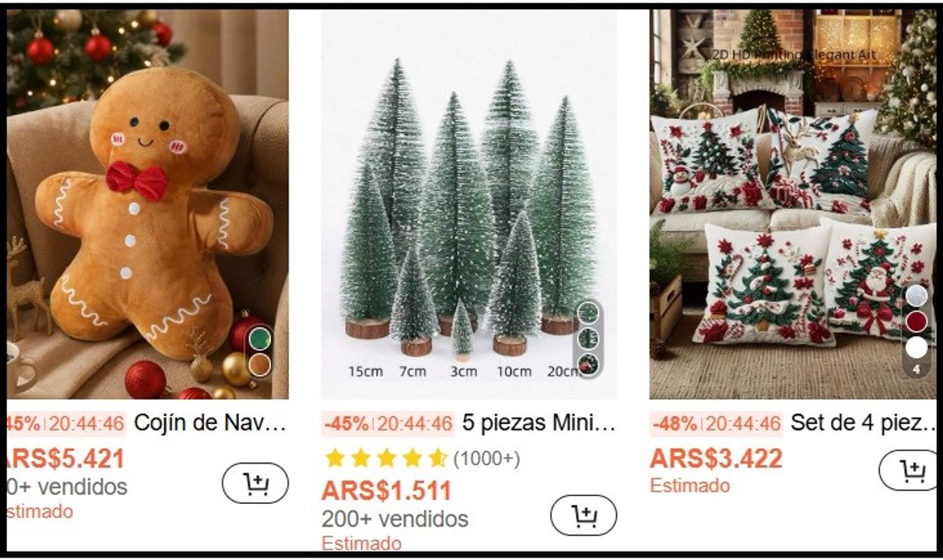Choose middle variant thumbnail on mini trees
943x560 pixels.
pyautogui.click(x=589, y=338)
